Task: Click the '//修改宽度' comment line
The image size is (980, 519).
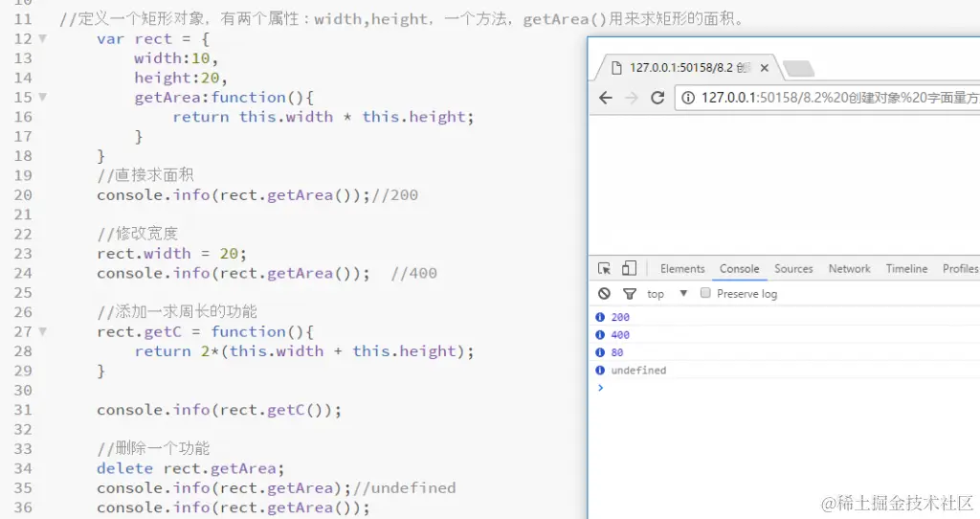Action: (x=138, y=234)
